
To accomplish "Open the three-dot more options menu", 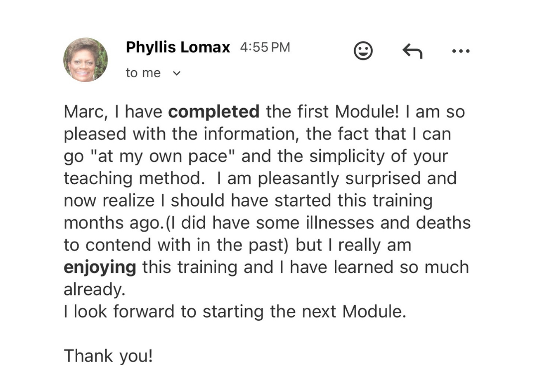I will pyautogui.click(x=461, y=51).
